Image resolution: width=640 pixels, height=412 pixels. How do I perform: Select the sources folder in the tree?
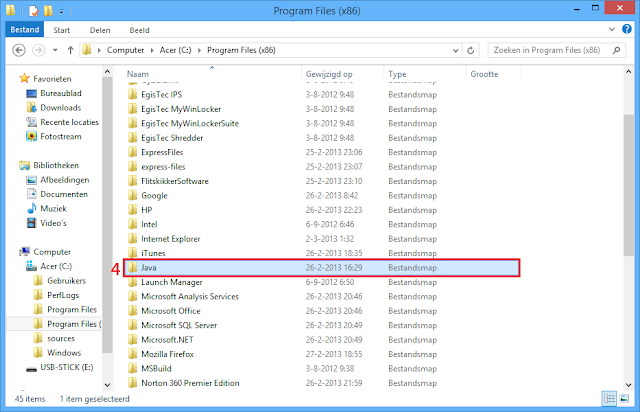click(61, 339)
